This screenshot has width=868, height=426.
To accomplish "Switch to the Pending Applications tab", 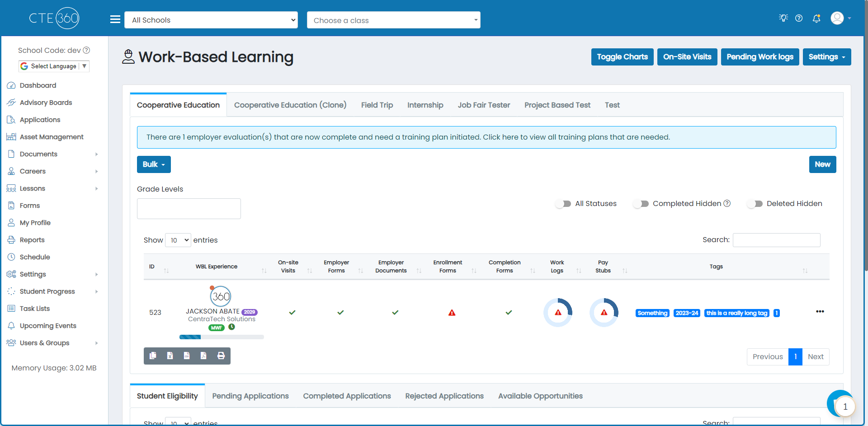I will coord(250,396).
